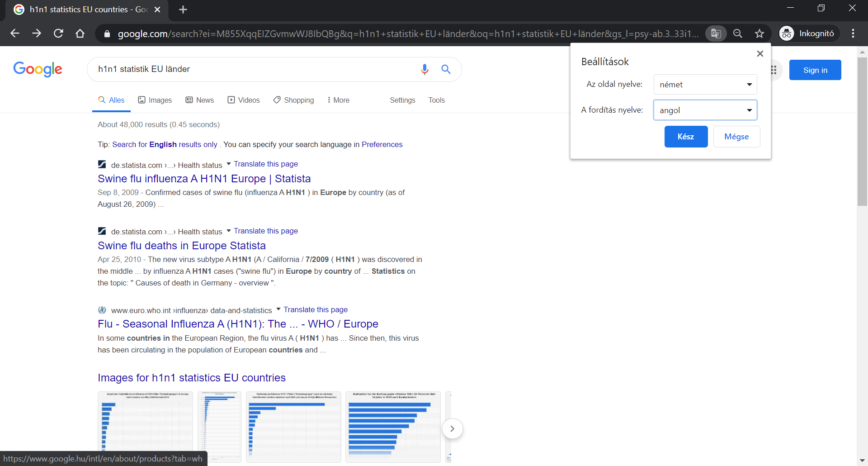Open search Settings menu

pyautogui.click(x=402, y=100)
